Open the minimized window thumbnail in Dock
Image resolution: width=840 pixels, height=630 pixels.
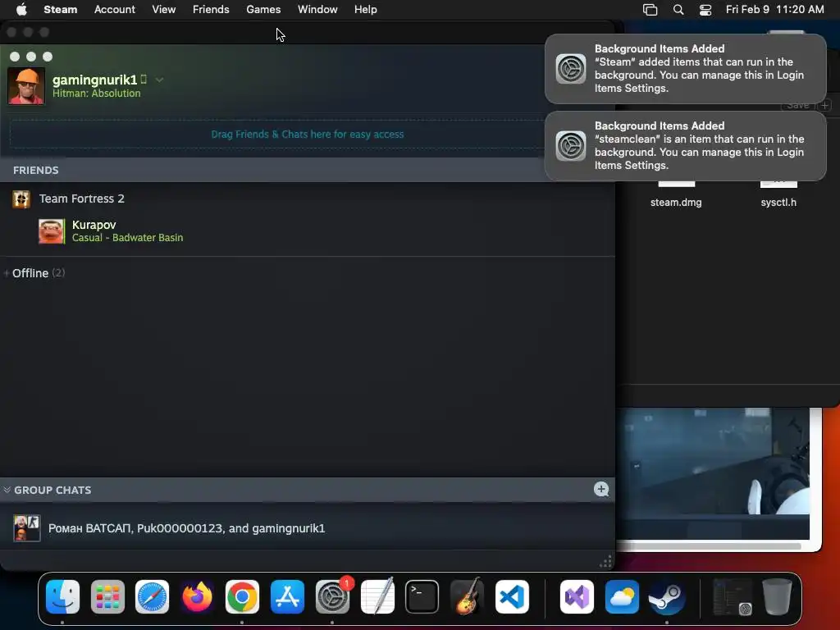point(732,597)
